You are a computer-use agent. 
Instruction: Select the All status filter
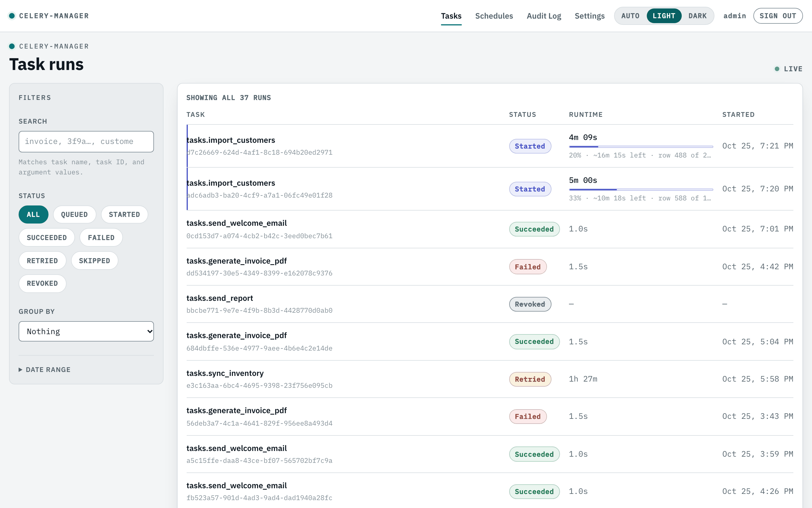pyautogui.click(x=33, y=214)
